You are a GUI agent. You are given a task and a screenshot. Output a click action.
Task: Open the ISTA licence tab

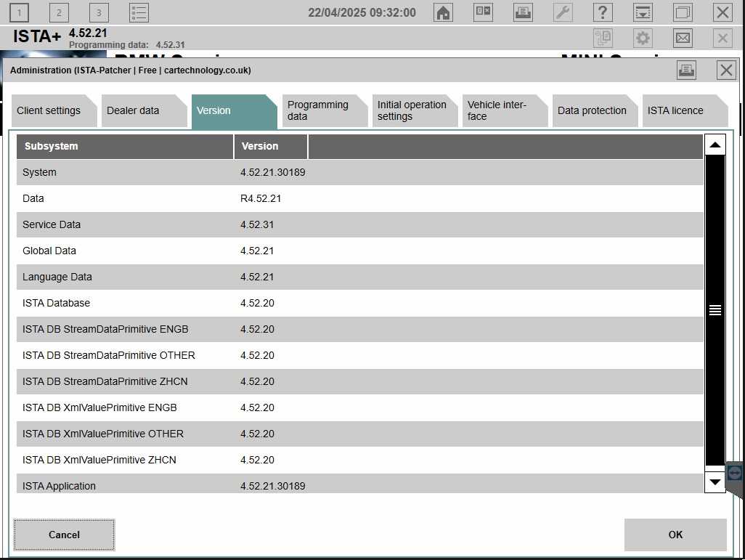click(x=685, y=110)
